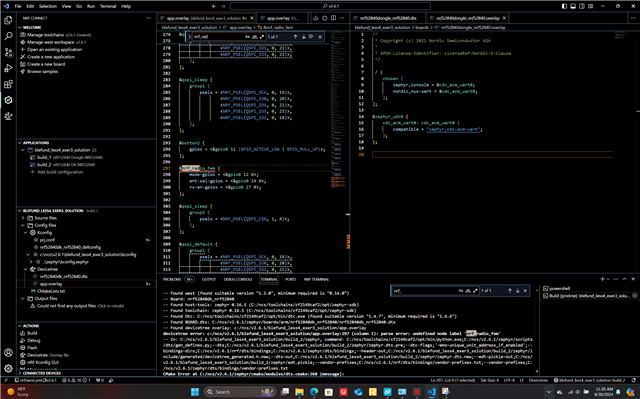Switch to the OUTPUT panel tab
640x399 pixels.
tap(209, 279)
